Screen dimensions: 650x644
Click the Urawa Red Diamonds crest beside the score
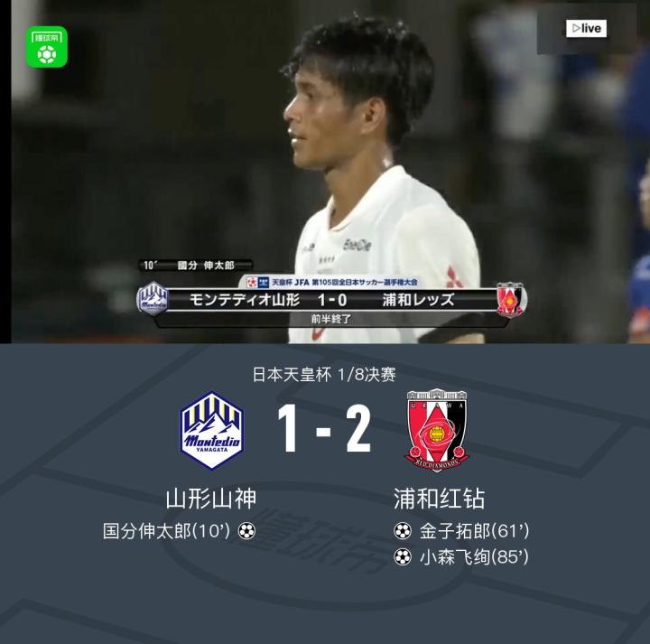[x=437, y=431]
